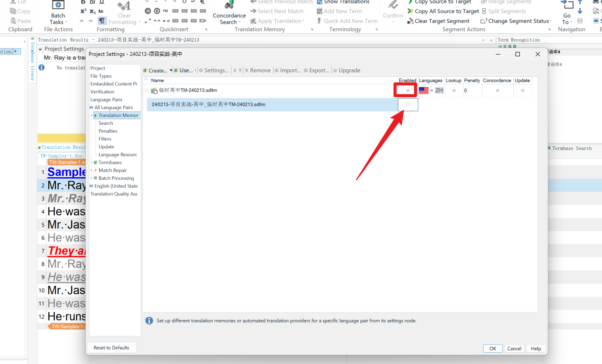Toggle Enabled checkbox for 临时英中TM-240213.sdltm
The width and height of the screenshot is (602, 364).
408,90
